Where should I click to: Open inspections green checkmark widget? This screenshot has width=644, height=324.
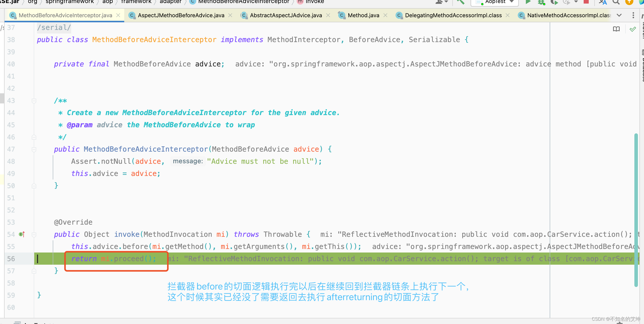coord(633,29)
